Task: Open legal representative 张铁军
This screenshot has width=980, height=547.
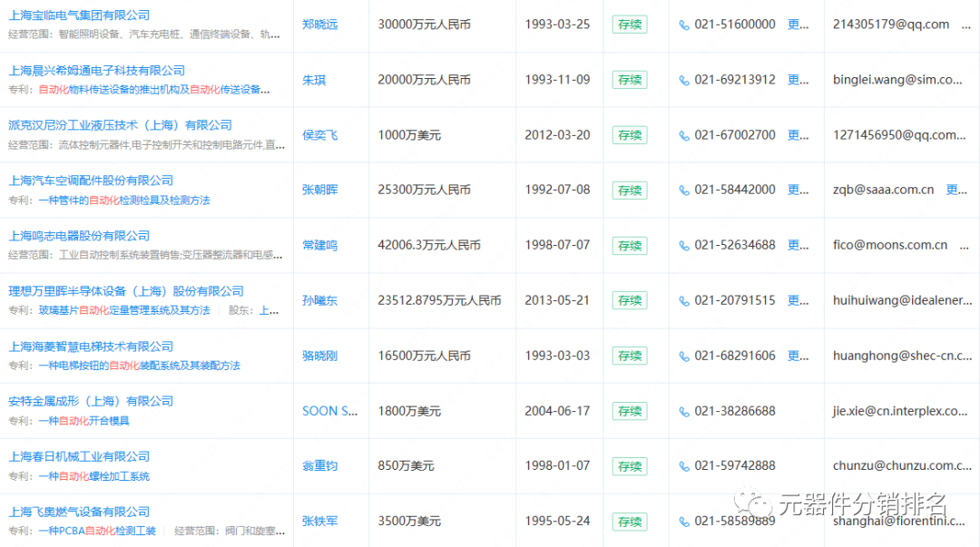Action: coord(320,522)
